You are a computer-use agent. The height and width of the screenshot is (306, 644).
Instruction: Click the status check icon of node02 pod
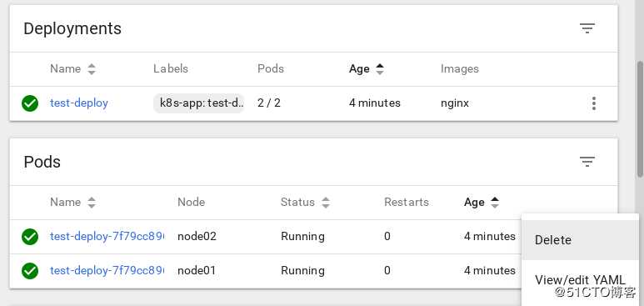tap(30, 237)
